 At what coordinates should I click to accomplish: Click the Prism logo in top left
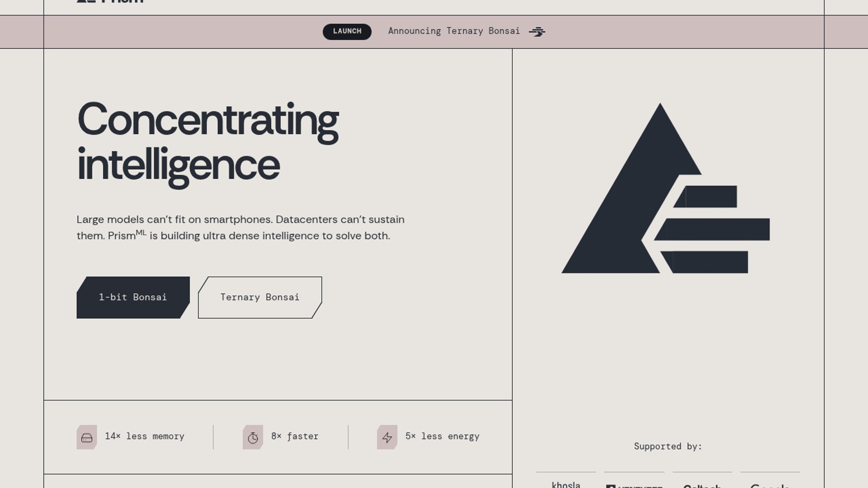[108, 2]
